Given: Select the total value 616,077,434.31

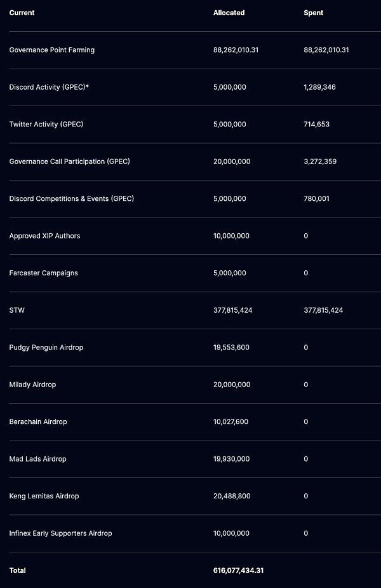Looking at the screenshot, I should coord(238,570).
